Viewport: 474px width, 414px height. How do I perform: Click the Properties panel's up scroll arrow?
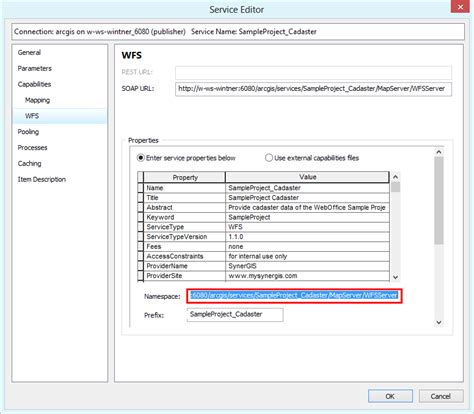[439, 152]
